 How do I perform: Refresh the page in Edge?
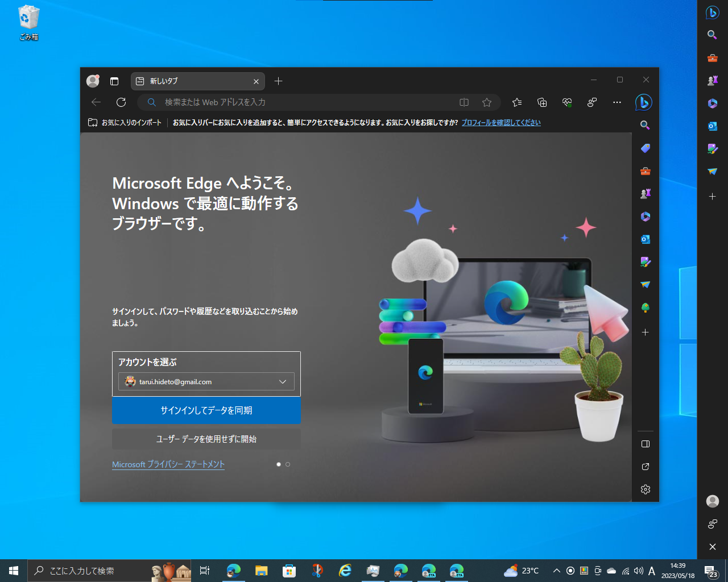(x=121, y=102)
